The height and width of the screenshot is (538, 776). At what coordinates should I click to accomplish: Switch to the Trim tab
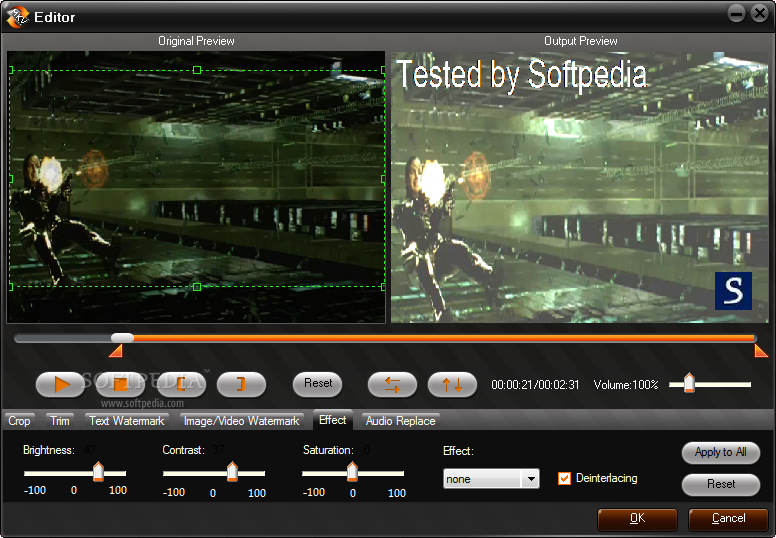pos(60,421)
